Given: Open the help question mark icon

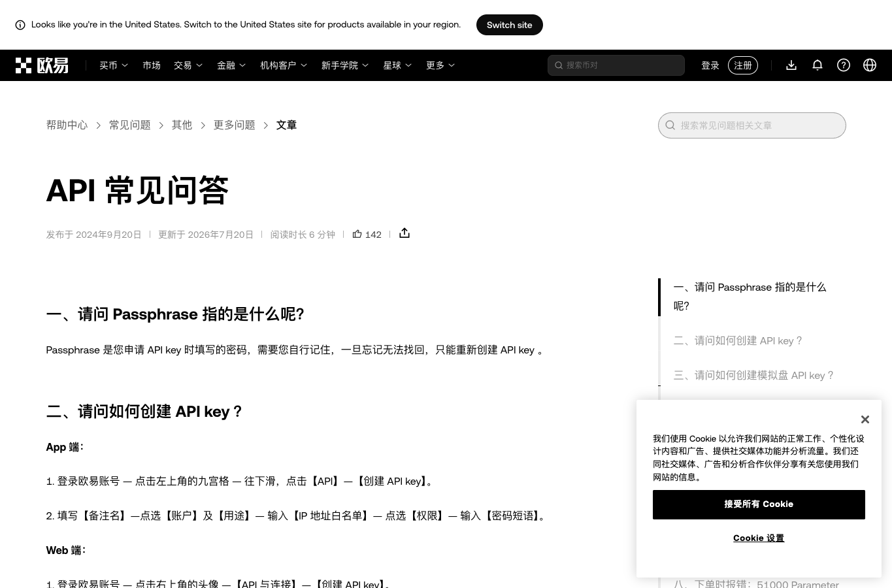Looking at the screenshot, I should tap(844, 65).
